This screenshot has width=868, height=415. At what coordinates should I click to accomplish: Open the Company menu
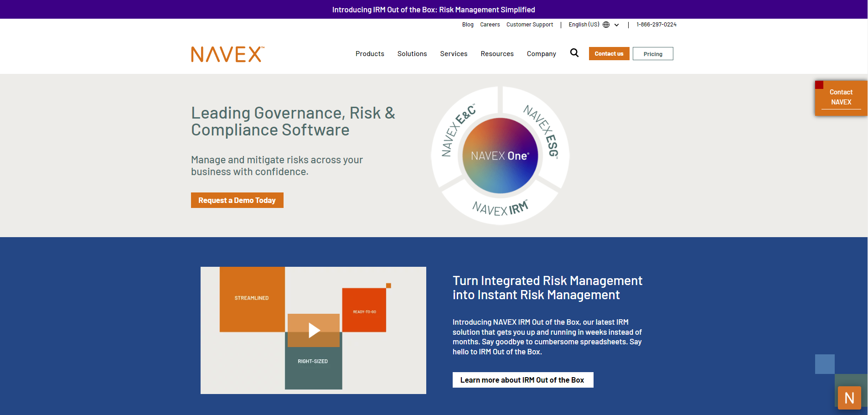[x=541, y=53]
